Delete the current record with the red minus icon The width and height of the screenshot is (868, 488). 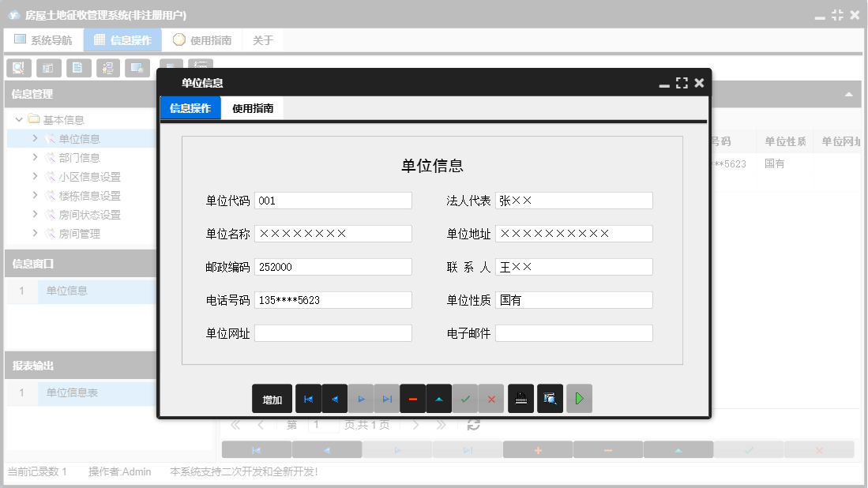(x=412, y=399)
